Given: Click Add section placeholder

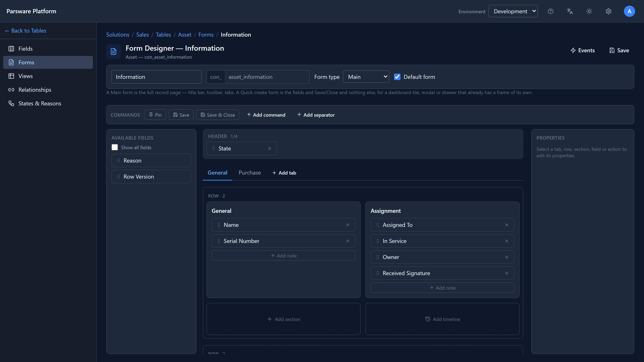Looking at the screenshot, I should point(283,319).
